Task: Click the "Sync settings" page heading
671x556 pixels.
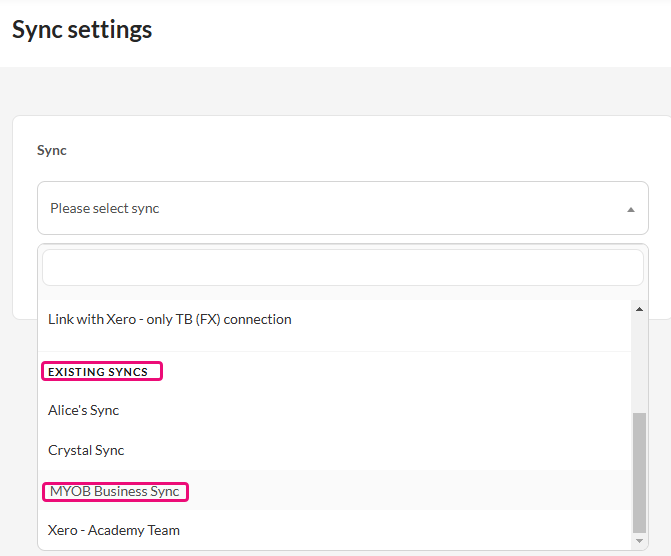Action: pos(82,30)
